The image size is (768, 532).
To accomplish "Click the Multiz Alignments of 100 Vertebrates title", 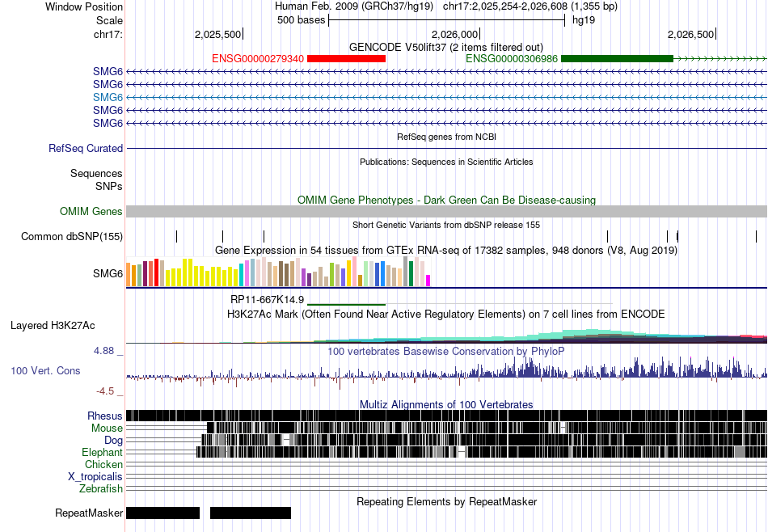I will [446, 404].
